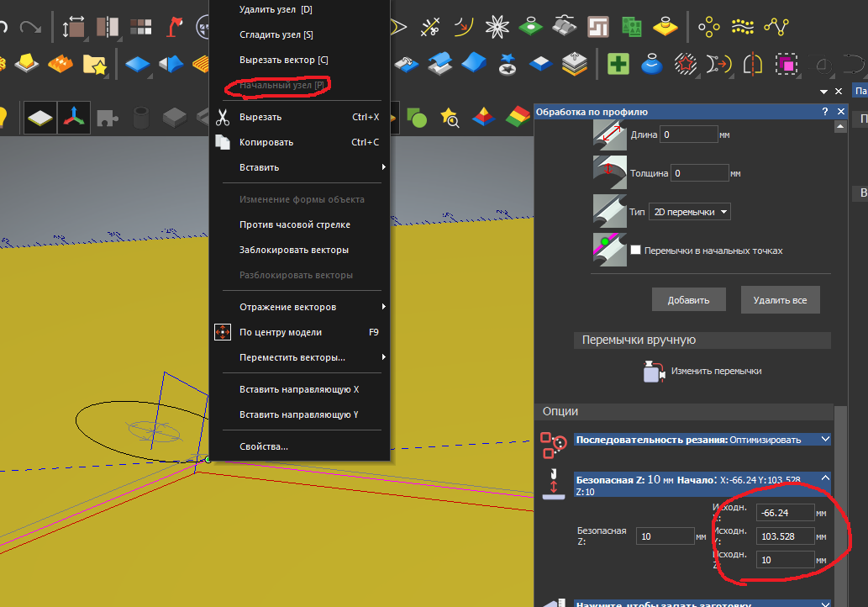Open the brown maze-pattern square tool
The height and width of the screenshot is (607, 868).
click(598, 27)
